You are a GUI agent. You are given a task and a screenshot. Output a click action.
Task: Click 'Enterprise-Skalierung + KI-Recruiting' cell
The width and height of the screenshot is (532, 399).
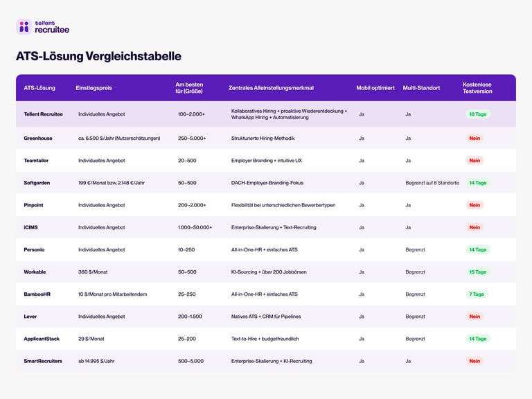tap(272, 361)
